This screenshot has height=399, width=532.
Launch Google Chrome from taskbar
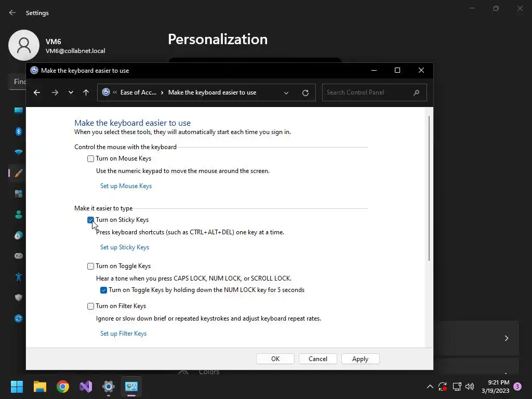point(63,387)
